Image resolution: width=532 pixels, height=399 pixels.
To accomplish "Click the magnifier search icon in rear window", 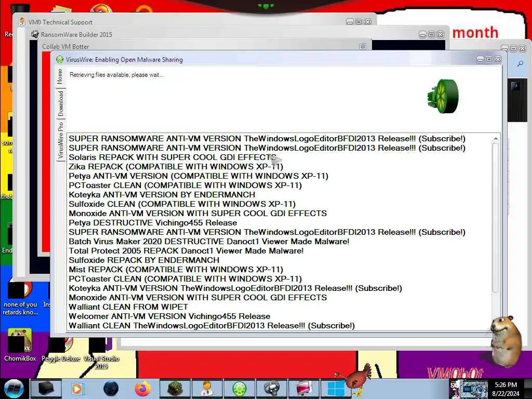I will (520, 63).
